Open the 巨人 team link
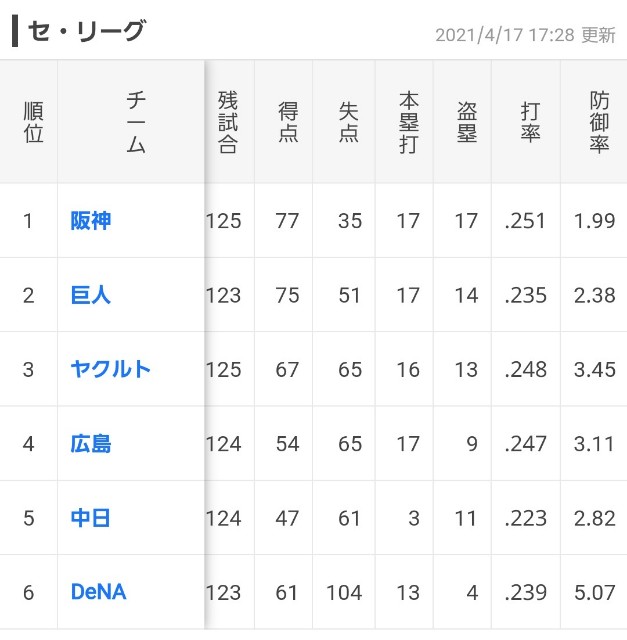This screenshot has width=627, height=640. tap(91, 295)
